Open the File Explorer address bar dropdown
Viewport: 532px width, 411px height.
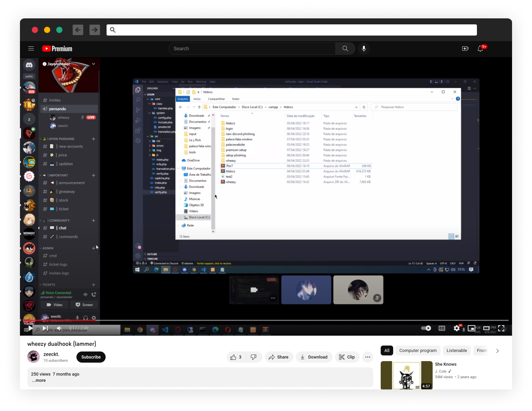tap(356, 107)
